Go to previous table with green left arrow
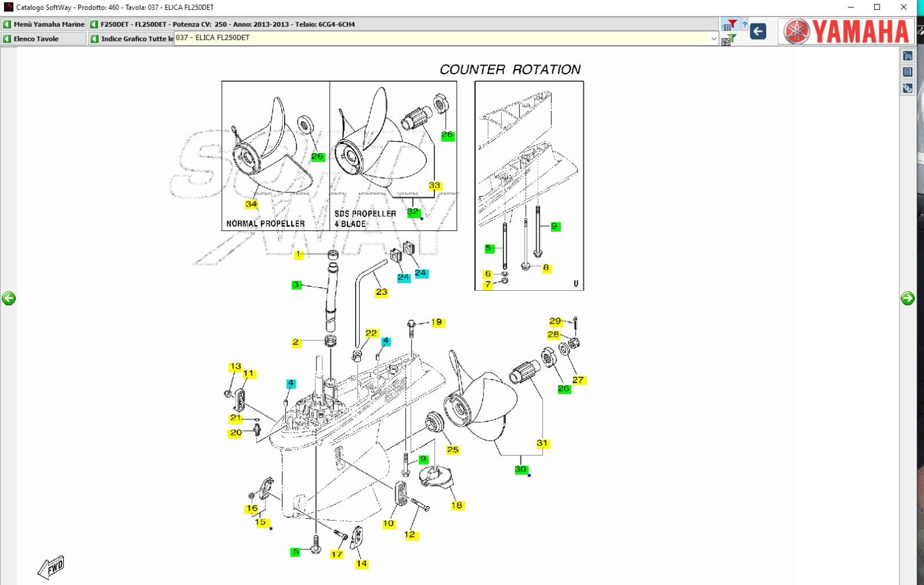Screen dimensions: 924x585 pos(9,298)
